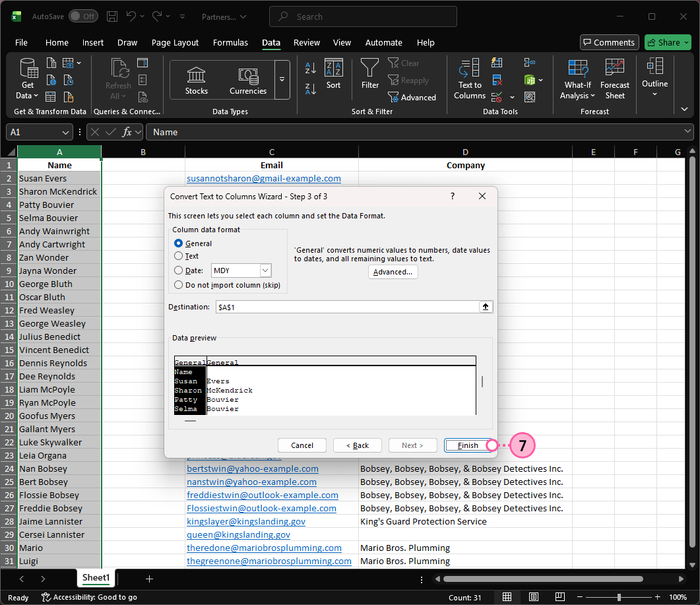Image resolution: width=700 pixels, height=605 pixels.
Task: Open the Text to Columns tool
Action: pos(469,79)
